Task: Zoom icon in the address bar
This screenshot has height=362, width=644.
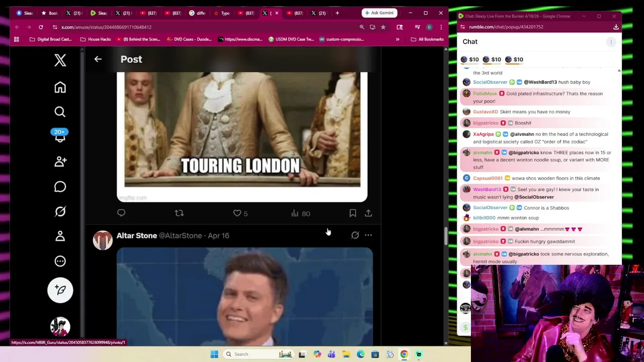Action: click(x=362, y=27)
